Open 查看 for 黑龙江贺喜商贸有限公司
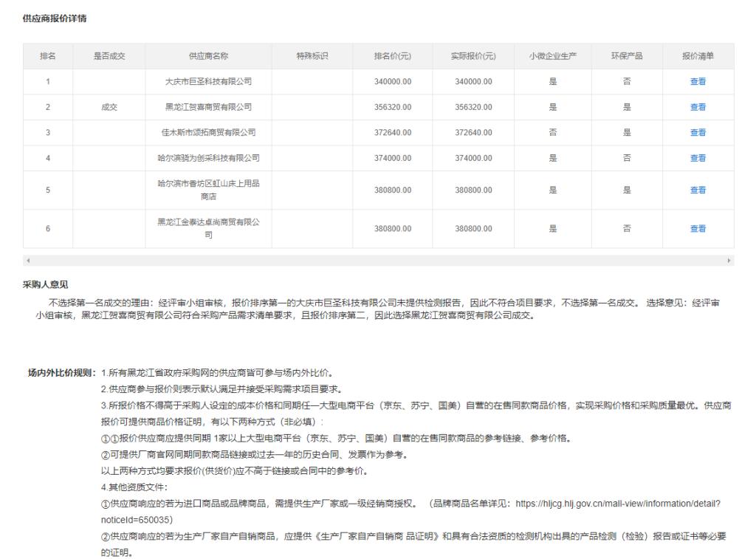Viewport: 756px width, 559px height. click(698, 107)
